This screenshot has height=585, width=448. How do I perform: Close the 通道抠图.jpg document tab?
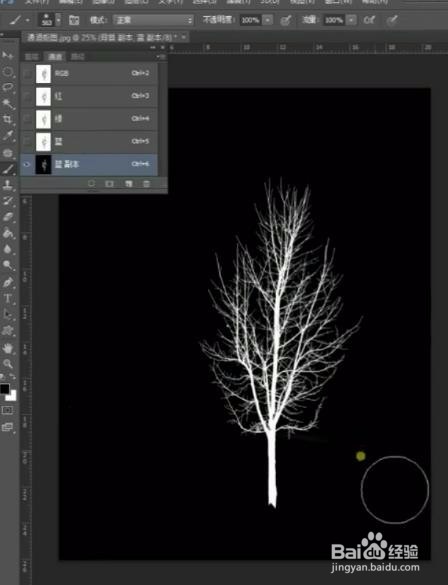coord(184,37)
